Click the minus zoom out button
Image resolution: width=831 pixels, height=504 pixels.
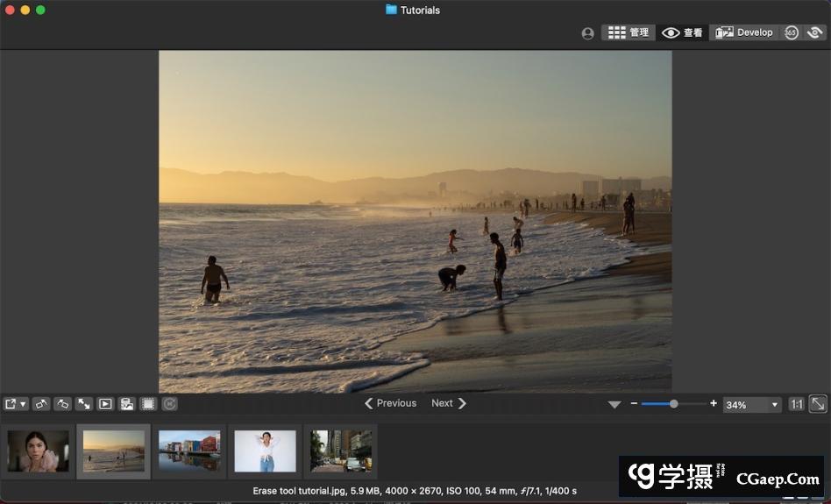(x=634, y=403)
